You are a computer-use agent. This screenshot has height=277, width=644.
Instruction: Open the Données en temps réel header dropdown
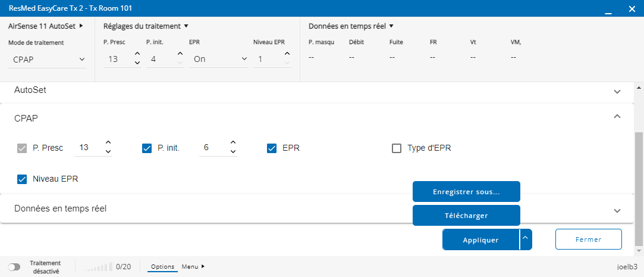point(351,26)
